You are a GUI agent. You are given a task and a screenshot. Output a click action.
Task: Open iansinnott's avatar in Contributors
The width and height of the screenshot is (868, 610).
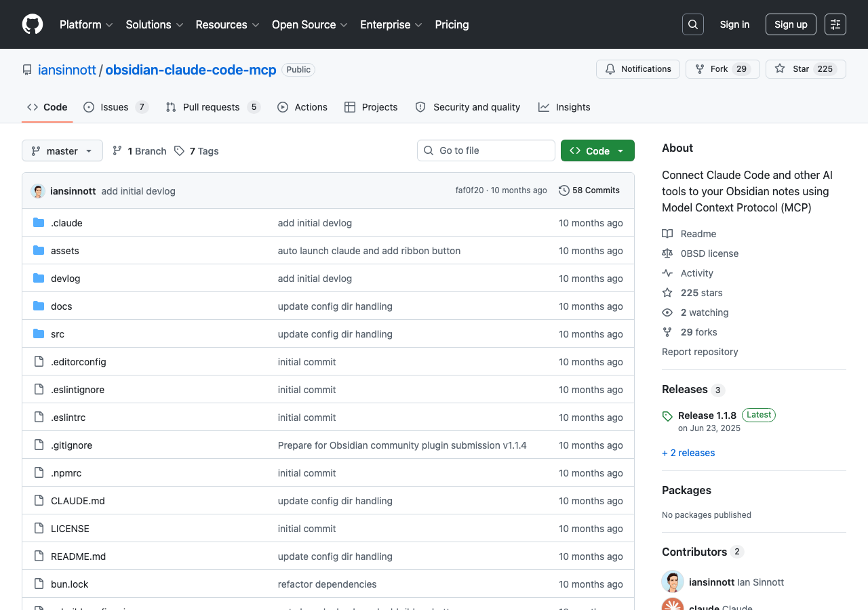tap(673, 582)
